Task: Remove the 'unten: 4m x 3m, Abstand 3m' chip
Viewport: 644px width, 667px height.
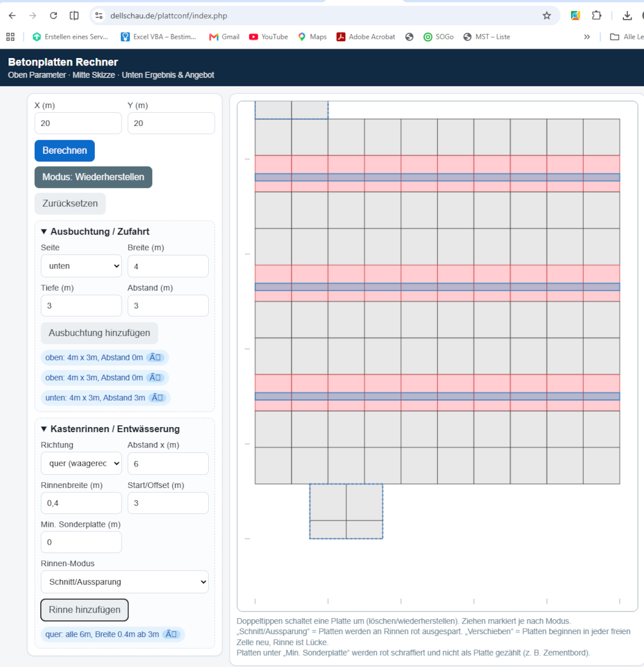Action: [x=157, y=398]
